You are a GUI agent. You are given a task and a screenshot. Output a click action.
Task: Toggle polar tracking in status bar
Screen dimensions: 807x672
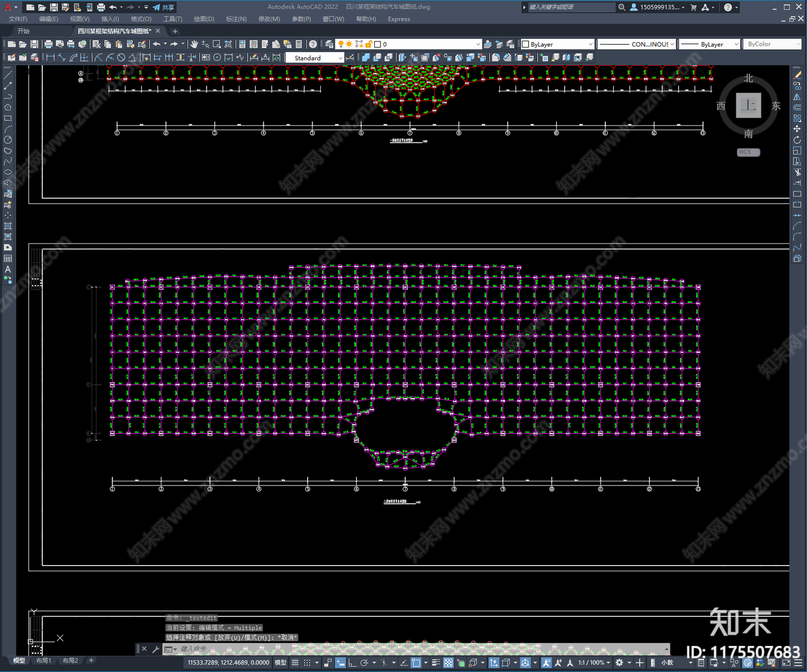click(365, 662)
